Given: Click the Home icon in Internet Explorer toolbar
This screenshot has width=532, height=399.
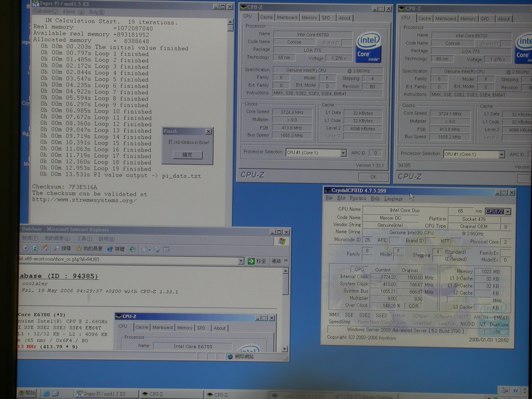Looking at the screenshot, I should pyautogui.click(x=45, y=249).
